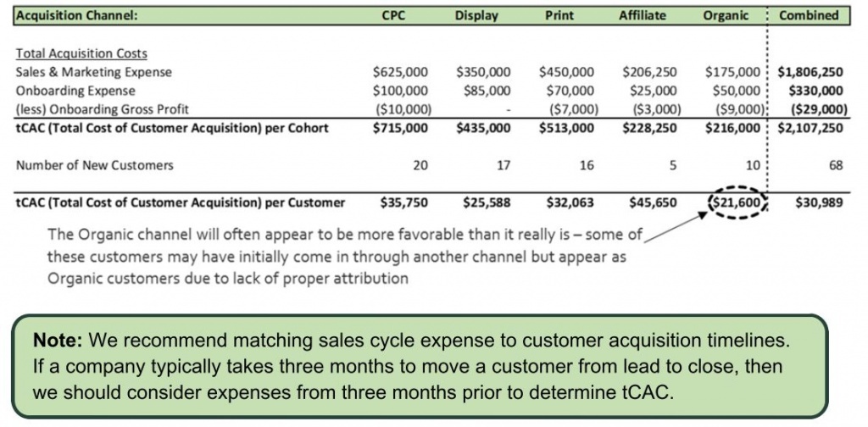Select Combined Onboarding Gross Profit ($29,000)
Image resolution: width=868 pixels, height=427 pixels.
[816, 109]
